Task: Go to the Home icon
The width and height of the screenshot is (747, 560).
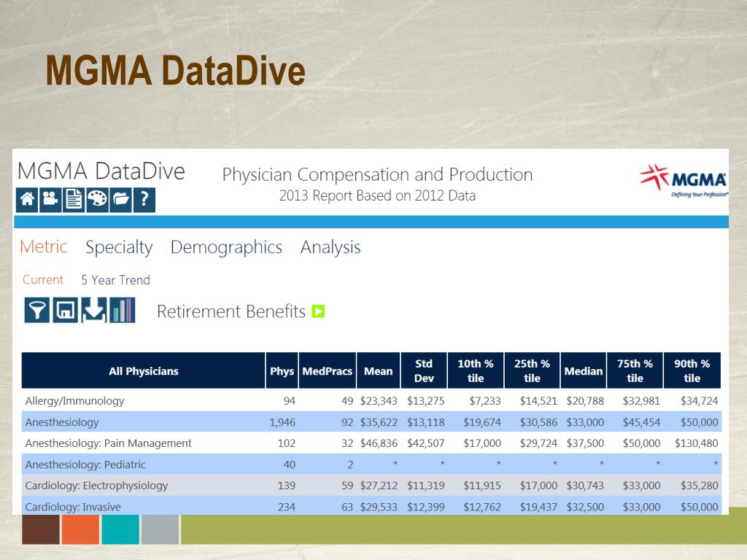Action: (x=27, y=200)
